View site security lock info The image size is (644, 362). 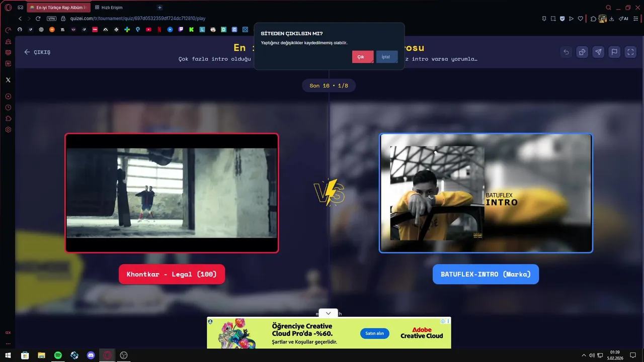[63, 19]
